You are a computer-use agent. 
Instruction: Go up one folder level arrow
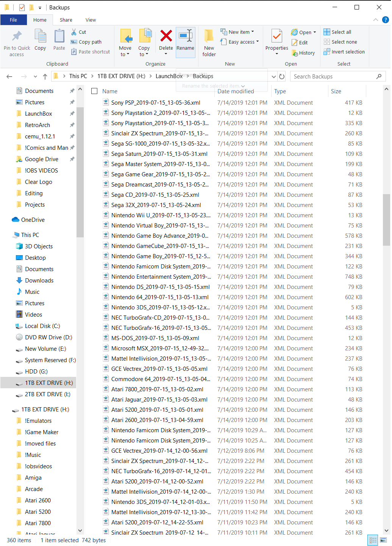pyautogui.click(x=45, y=77)
